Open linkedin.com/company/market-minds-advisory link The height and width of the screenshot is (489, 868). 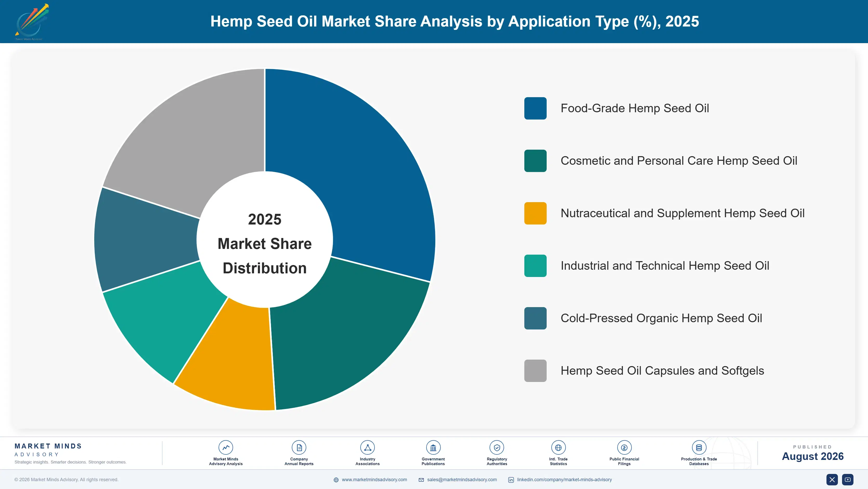click(564, 480)
